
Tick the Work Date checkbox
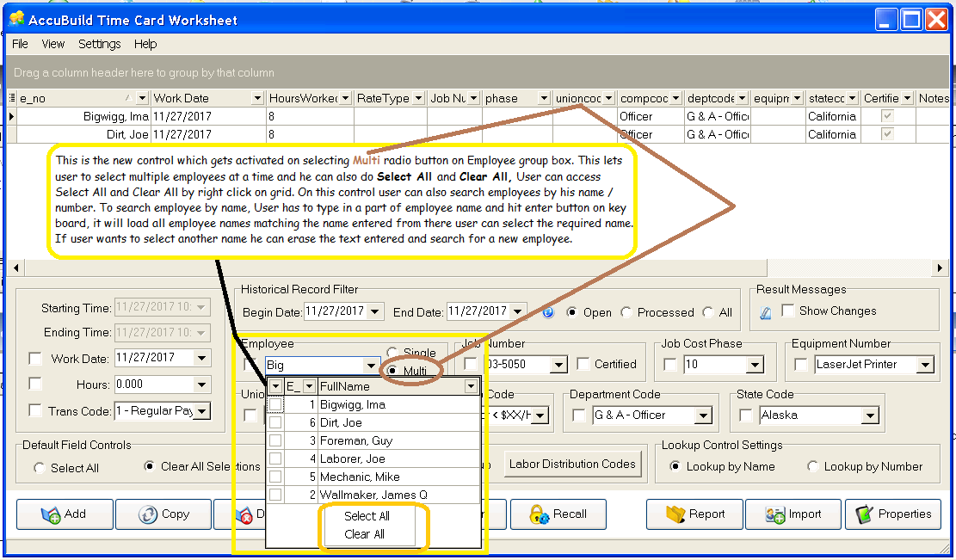(x=35, y=359)
